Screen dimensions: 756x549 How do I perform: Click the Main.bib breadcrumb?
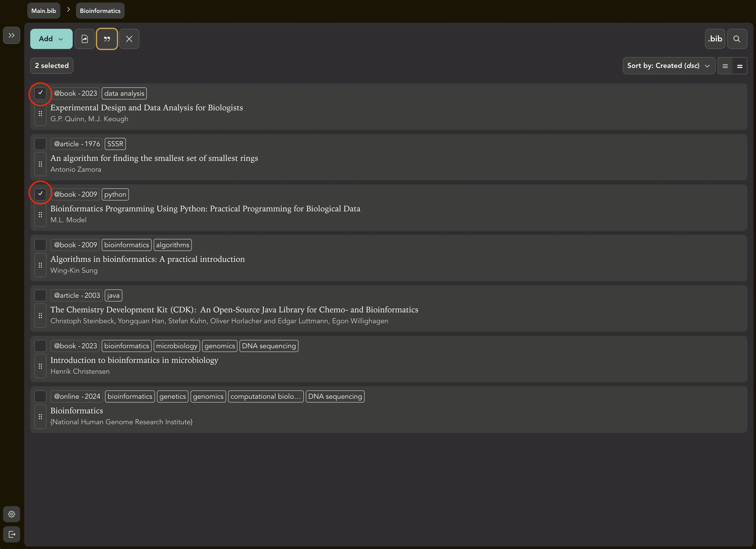pos(44,11)
